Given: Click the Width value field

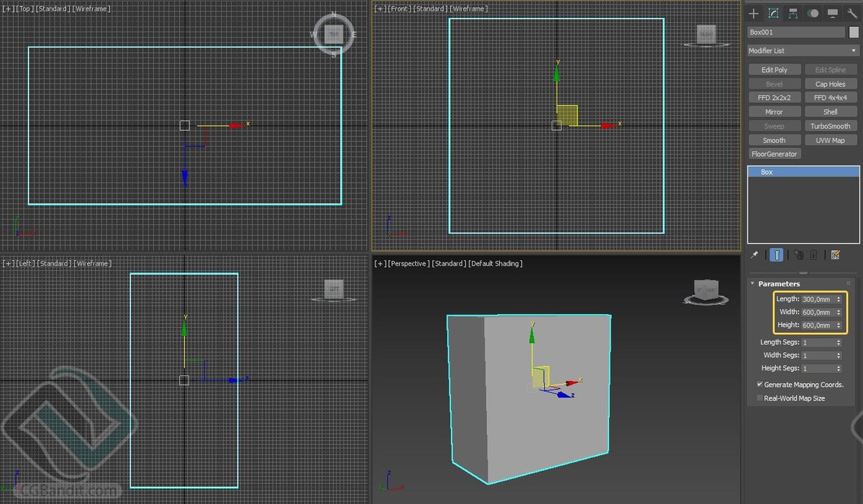Looking at the screenshot, I should pos(818,312).
